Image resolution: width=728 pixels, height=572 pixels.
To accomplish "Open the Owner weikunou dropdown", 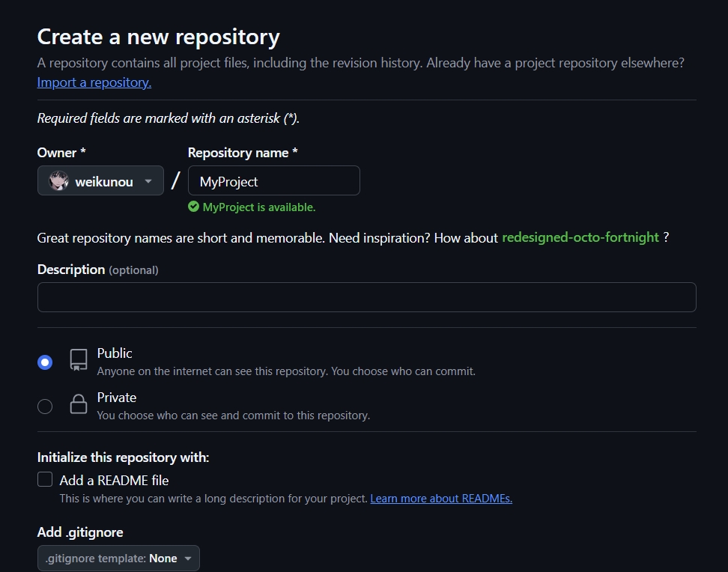I will tap(101, 180).
